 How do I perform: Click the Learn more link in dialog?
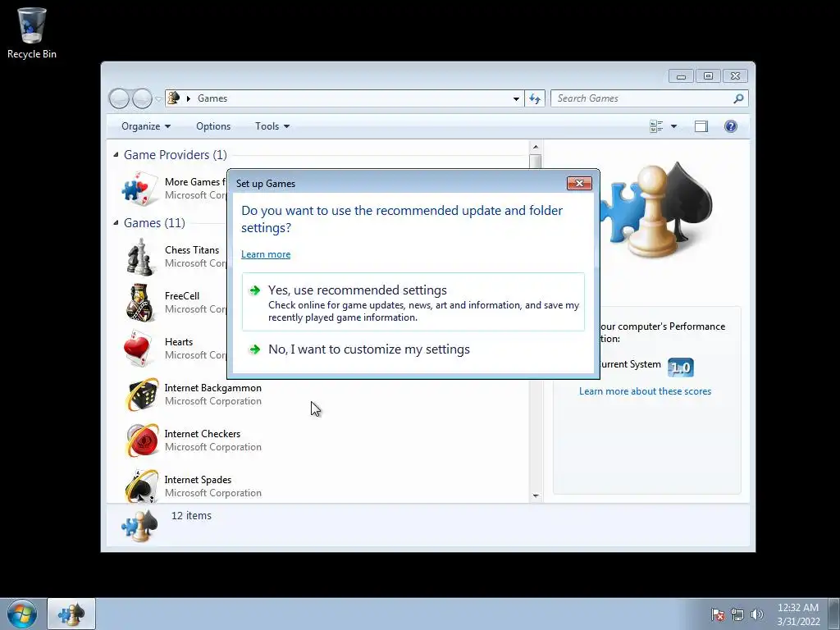coord(266,254)
